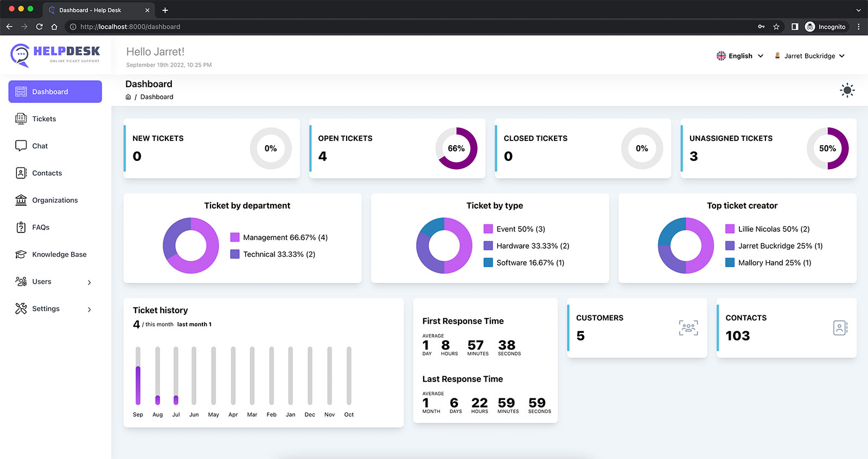Expand the Users submenu chevron

(x=90, y=282)
